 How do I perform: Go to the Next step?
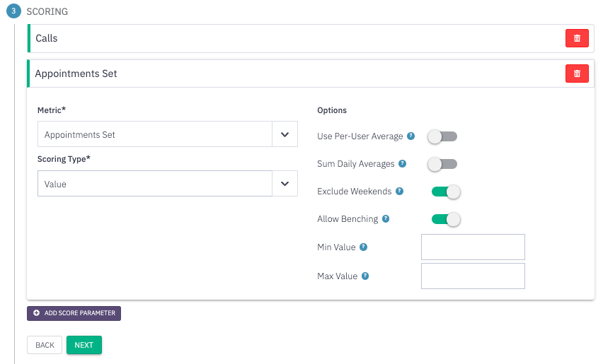(84, 345)
